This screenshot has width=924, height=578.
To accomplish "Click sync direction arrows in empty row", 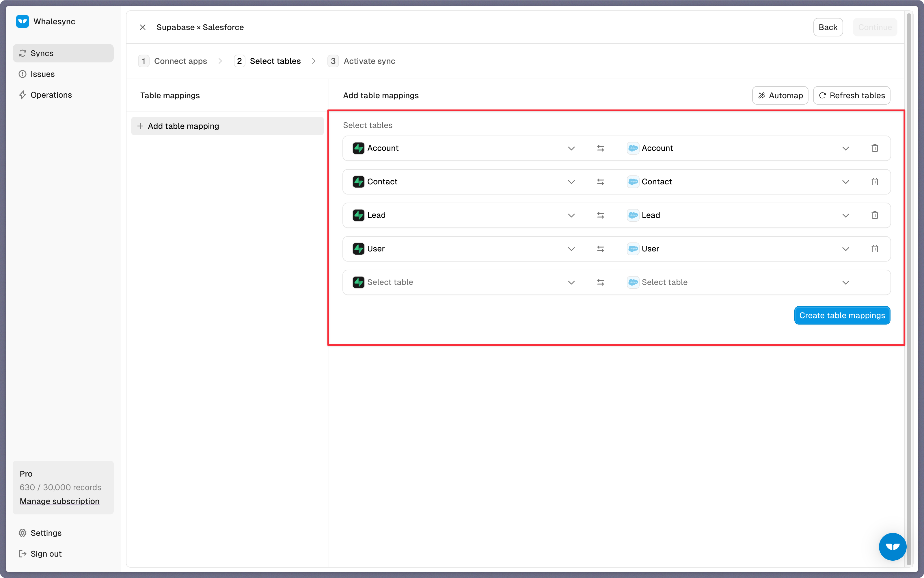I will point(601,283).
